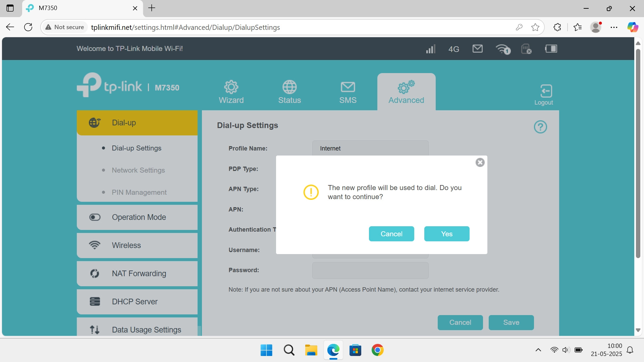Click Cancel in the confirmation dialog
The height and width of the screenshot is (362, 644).
pyautogui.click(x=391, y=234)
